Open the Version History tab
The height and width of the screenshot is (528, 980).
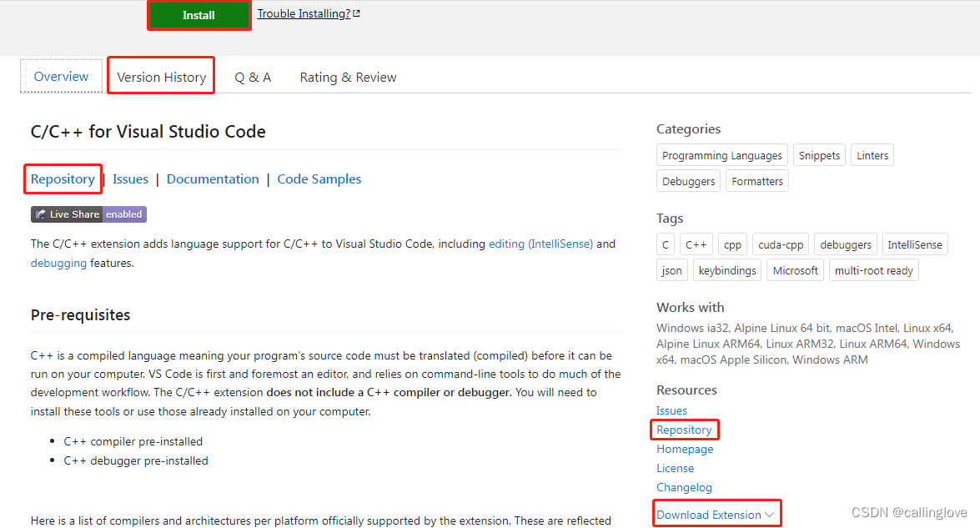161,77
